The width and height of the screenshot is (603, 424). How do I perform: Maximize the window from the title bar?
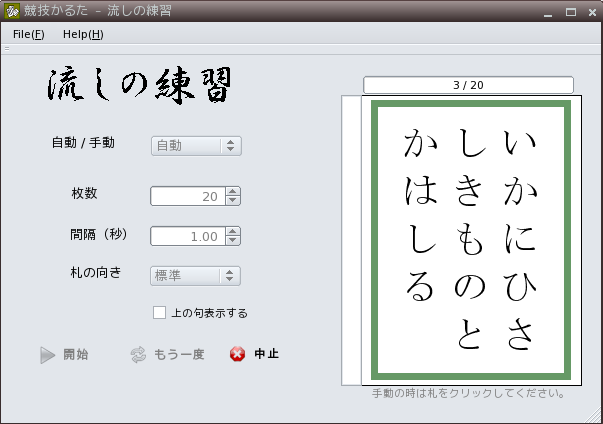[570, 12]
